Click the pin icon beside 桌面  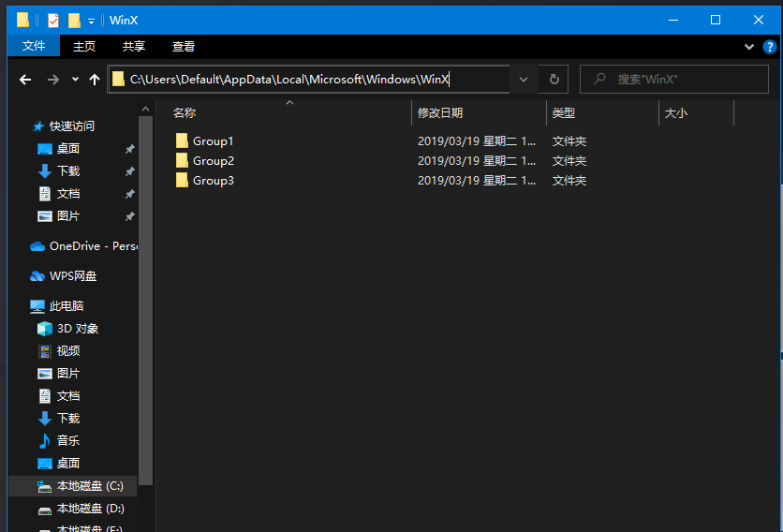click(x=129, y=149)
